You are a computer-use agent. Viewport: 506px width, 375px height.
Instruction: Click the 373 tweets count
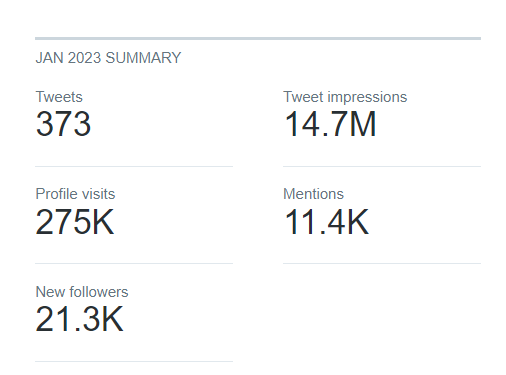click(x=63, y=124)
